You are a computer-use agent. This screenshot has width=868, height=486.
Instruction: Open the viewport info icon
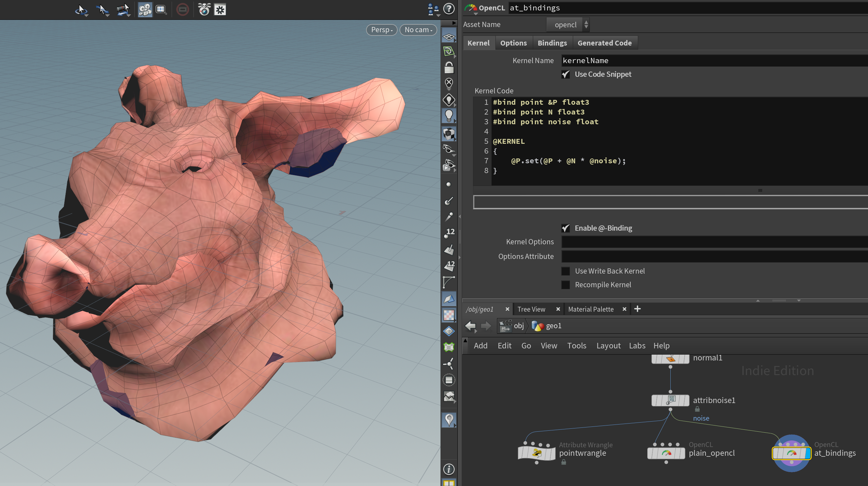tap(449, 469)
